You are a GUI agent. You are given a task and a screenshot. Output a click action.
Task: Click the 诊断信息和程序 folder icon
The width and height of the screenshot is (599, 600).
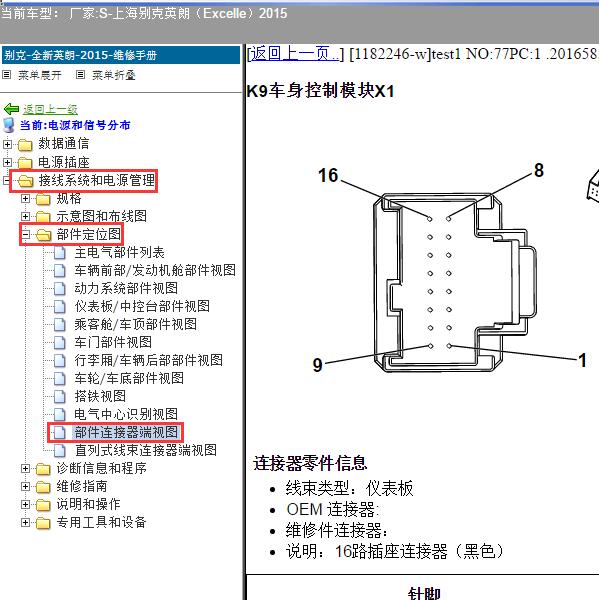point(43,469)
